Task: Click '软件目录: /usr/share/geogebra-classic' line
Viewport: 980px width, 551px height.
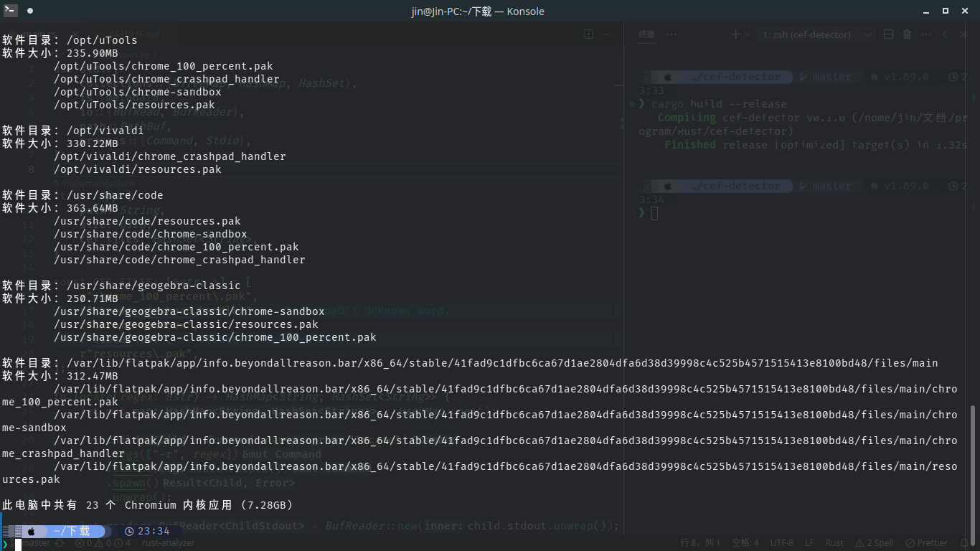Action: tap(121, 286)
